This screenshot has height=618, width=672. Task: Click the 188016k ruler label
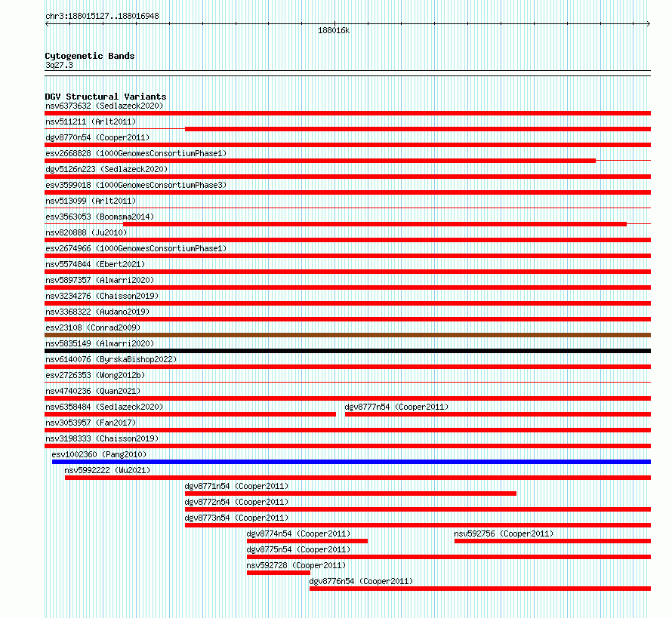(x=334, y=30)
